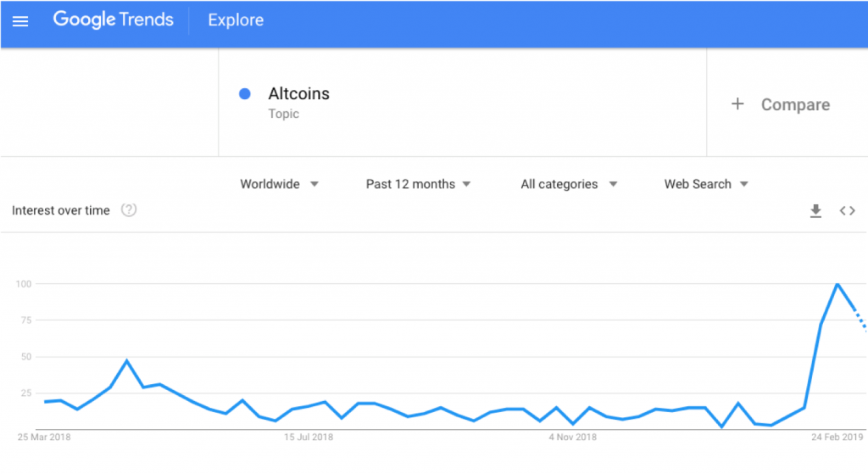The height and width of the screenshot is (474, 868).
Task: Expand the Worldwide region dropdown
Action: coord(279,184)
